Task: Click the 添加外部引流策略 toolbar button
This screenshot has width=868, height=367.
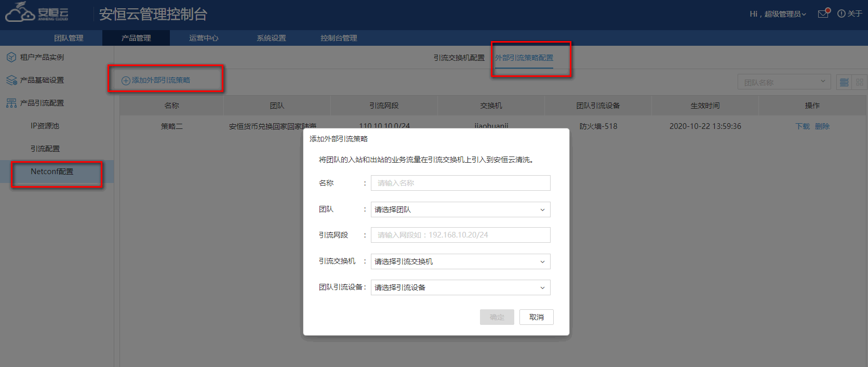Action: 156,81
